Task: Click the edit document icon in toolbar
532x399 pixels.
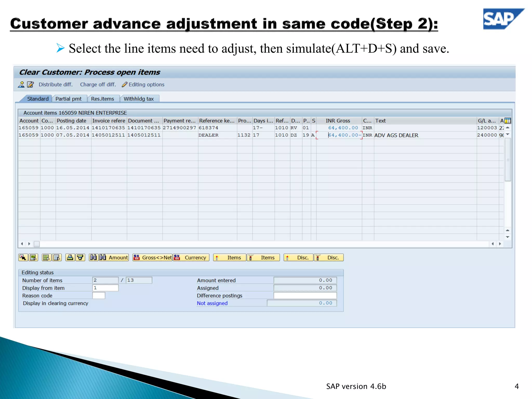Action: click(30, 84)
